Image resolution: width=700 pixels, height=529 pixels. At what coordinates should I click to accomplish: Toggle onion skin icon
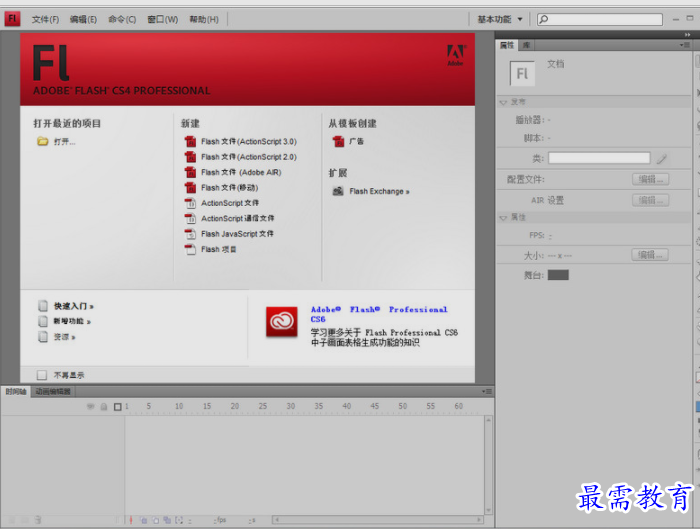tap(144, 520)
